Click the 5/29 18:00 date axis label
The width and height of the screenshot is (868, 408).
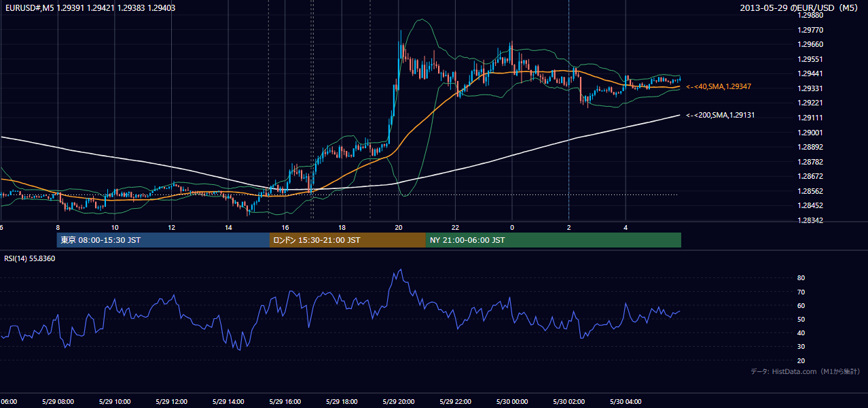(x=342, y=402)
